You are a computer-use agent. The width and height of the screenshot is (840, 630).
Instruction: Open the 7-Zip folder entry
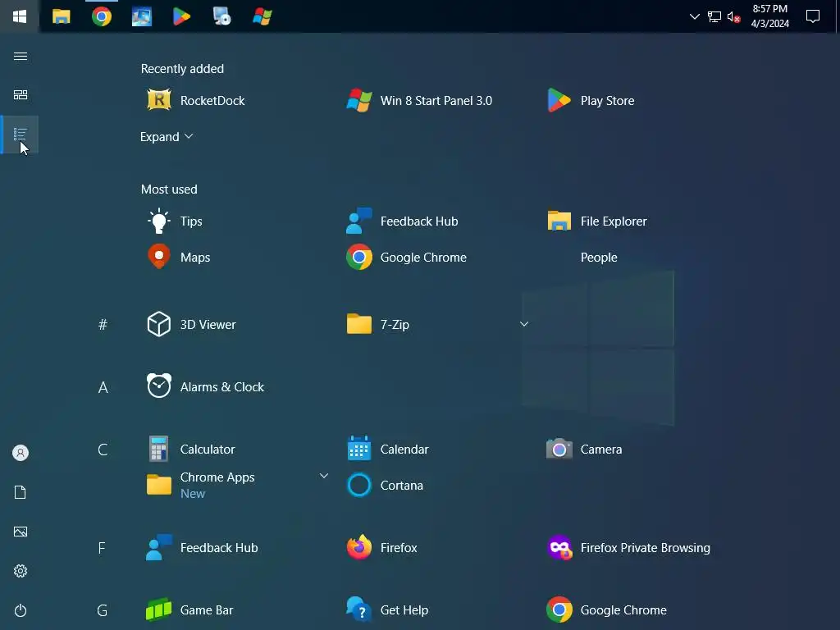point(377,324)
